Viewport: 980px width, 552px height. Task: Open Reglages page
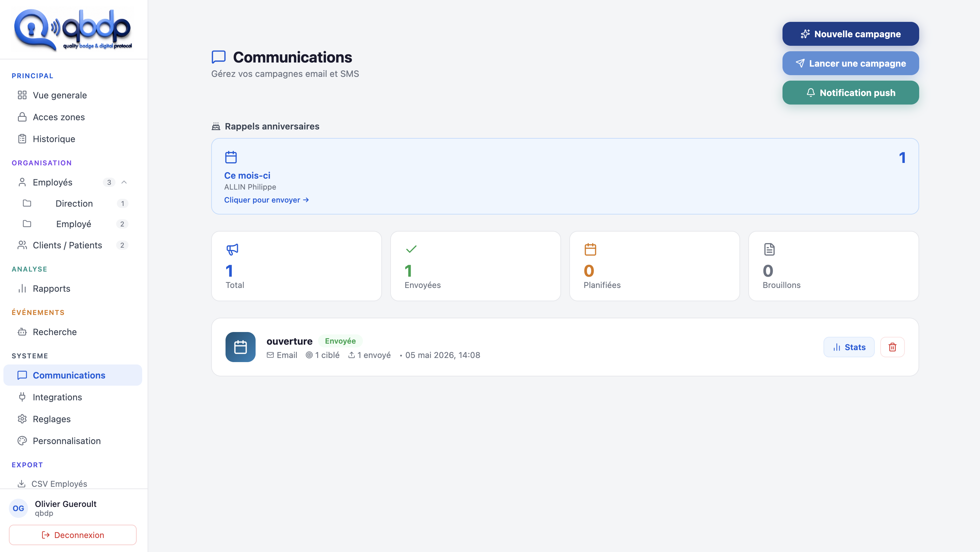coord(73,419)
